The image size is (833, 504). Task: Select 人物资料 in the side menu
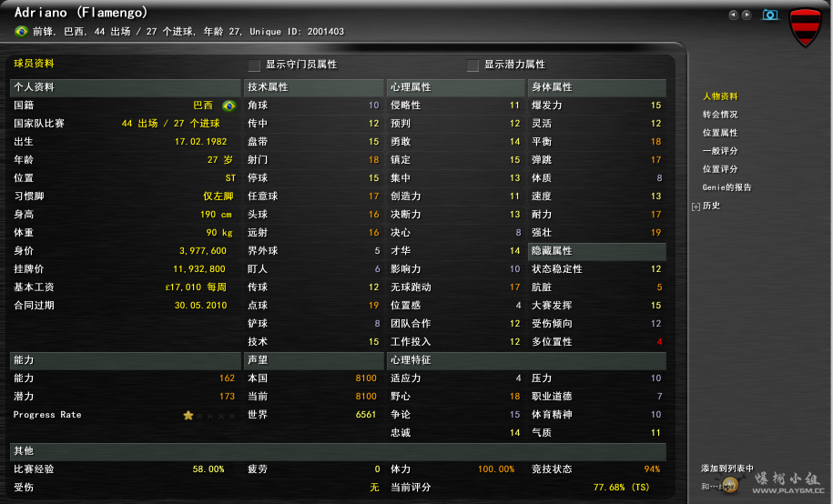720,96
